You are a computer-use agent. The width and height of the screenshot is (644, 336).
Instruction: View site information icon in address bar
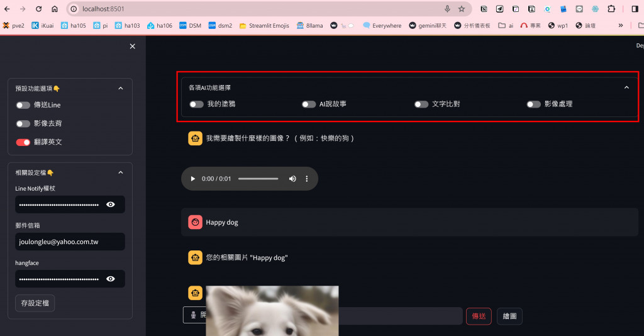click(x=74, y=9)
